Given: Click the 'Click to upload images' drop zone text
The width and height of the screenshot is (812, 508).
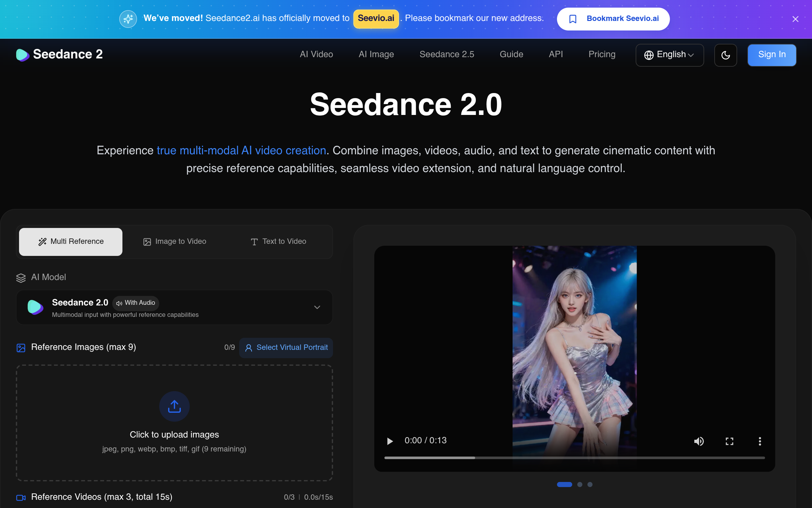Looking at the screenshot, I should 174,435.
